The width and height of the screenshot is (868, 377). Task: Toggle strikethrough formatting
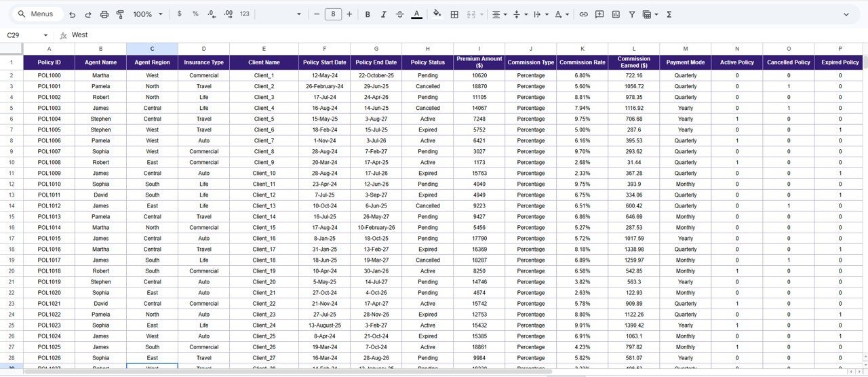pos(399,14)
